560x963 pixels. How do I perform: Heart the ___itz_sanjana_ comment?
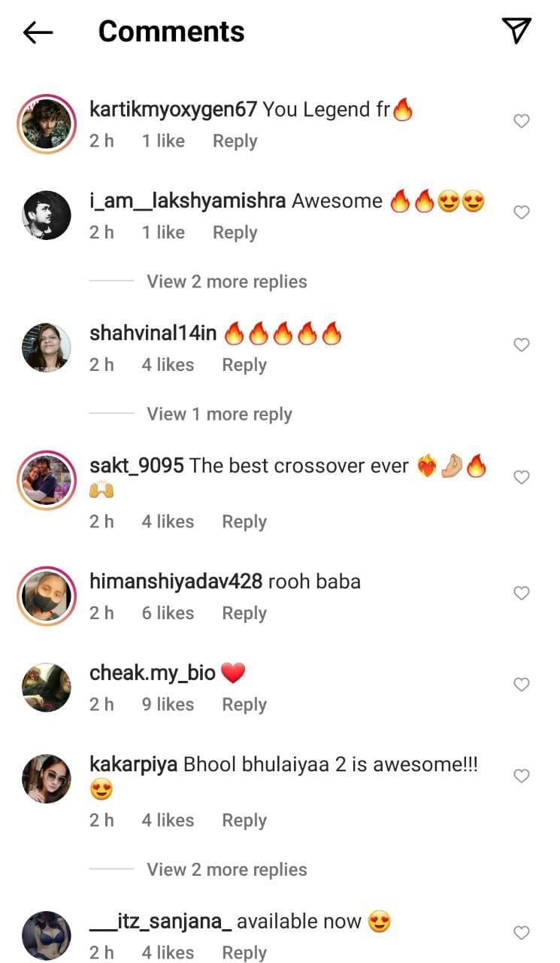(521, 933)
